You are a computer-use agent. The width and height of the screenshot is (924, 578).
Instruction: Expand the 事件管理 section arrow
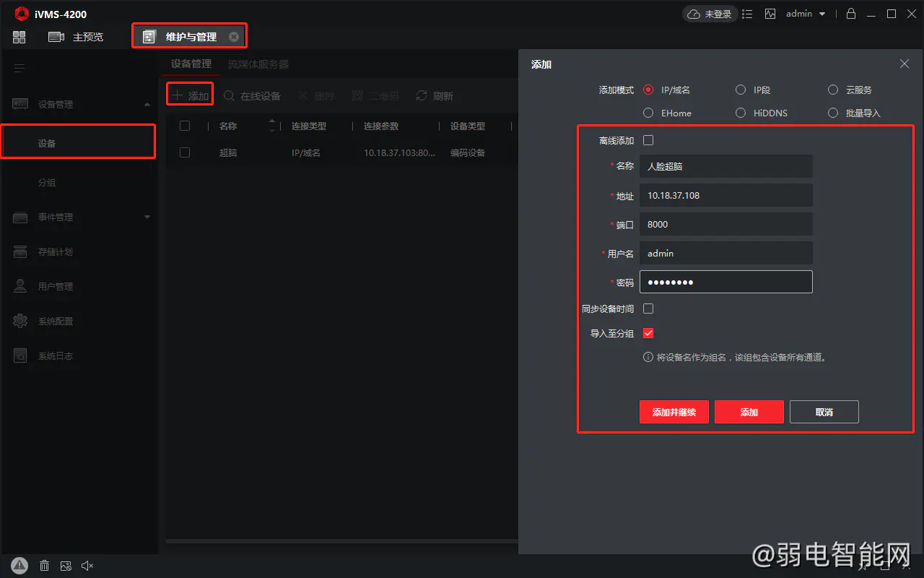click(x=147, y=217)
